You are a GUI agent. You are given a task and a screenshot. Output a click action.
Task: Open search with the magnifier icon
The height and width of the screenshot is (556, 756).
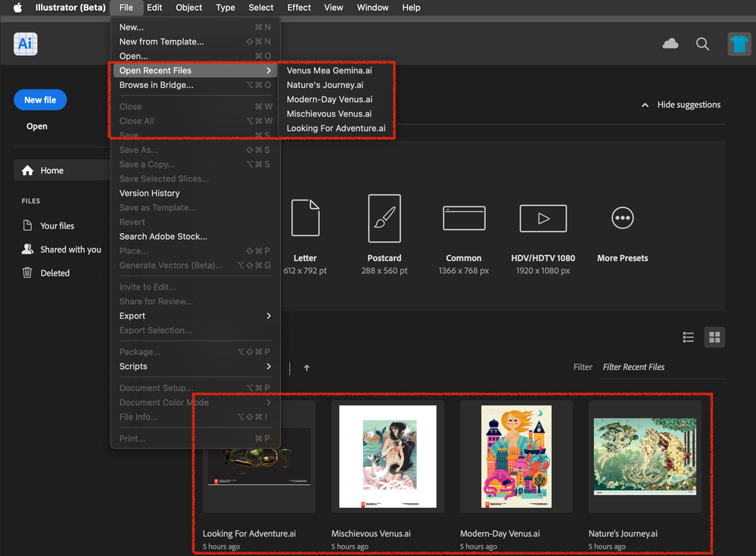point(702,44)
